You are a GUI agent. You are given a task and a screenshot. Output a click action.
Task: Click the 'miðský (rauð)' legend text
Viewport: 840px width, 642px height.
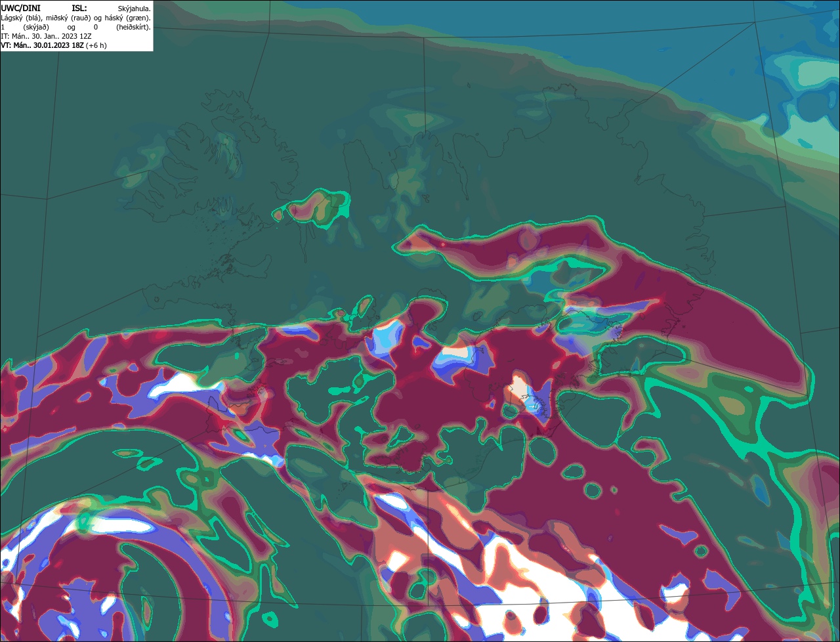pyautogui.click(x=68, y=18)
